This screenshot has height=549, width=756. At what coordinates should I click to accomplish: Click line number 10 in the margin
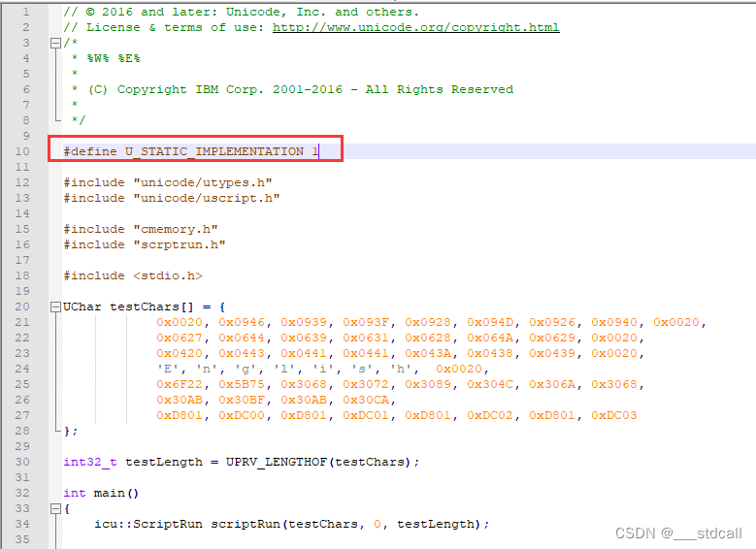coord(22,151)
